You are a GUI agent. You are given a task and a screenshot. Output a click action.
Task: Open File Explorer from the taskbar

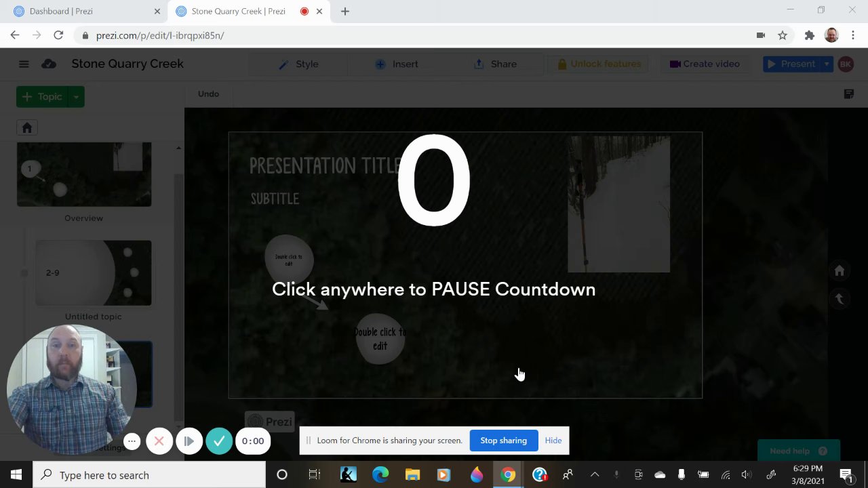[x=412, y=475]
